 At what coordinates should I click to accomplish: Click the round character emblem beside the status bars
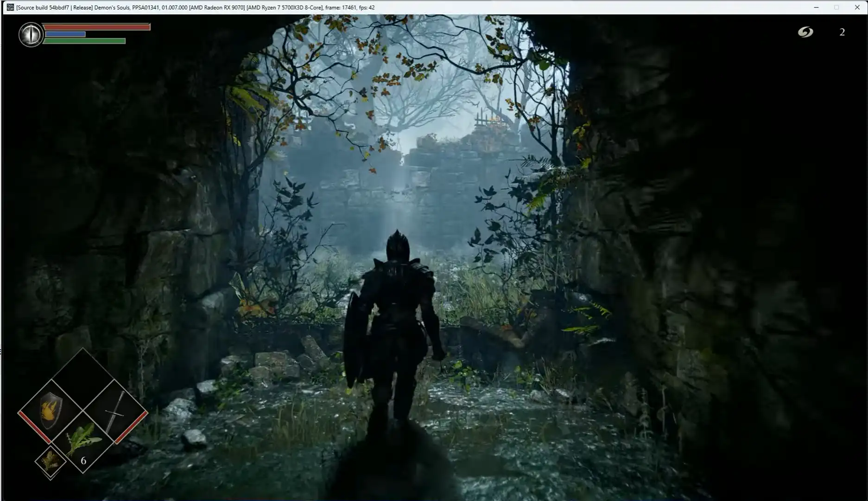(31, 34)
